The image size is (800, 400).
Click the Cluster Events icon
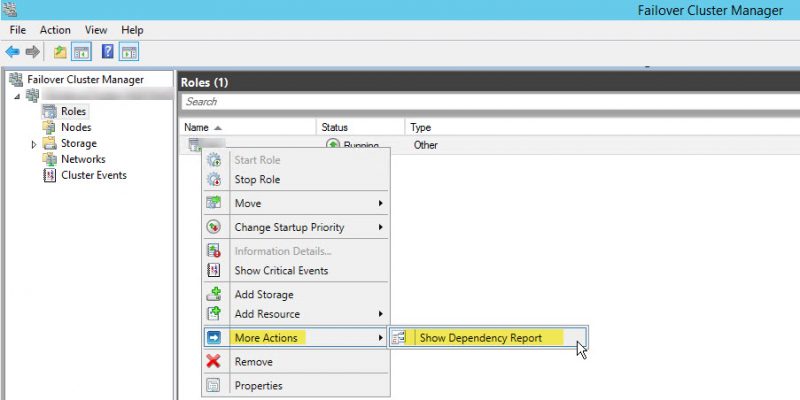pos(49,176)
